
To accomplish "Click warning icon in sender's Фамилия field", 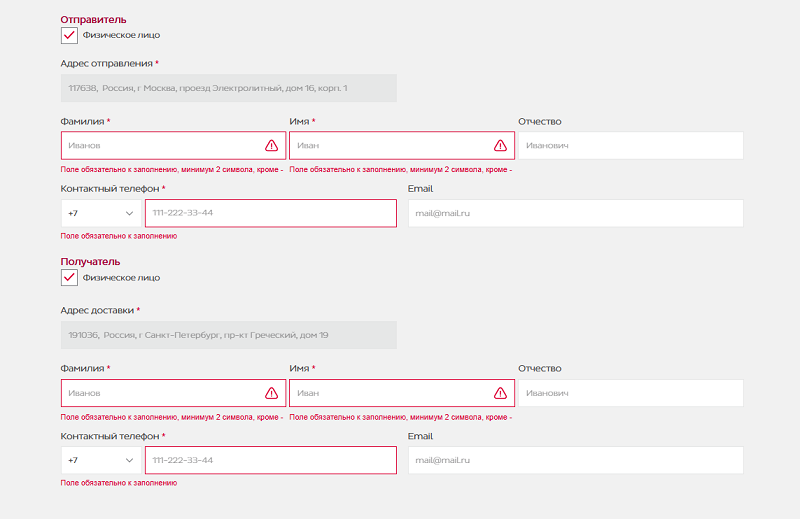I will coord(271,145).
